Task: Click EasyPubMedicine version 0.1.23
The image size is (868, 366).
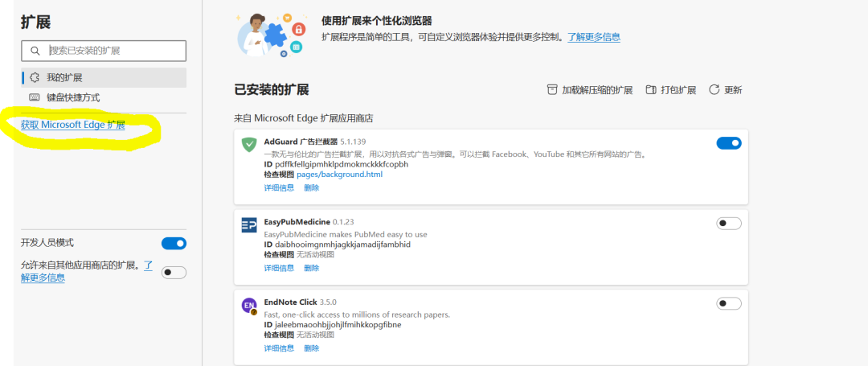Action: [x=343, y=221]
